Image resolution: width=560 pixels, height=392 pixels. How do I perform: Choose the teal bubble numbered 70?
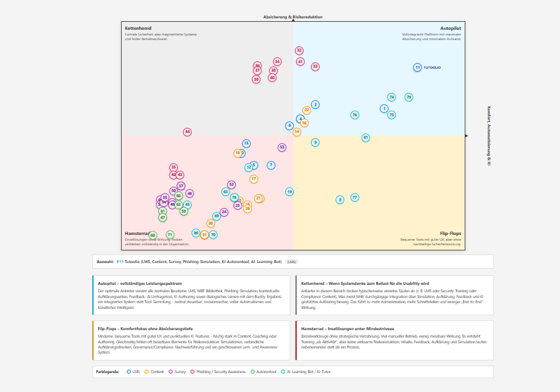tap(213, 235)
